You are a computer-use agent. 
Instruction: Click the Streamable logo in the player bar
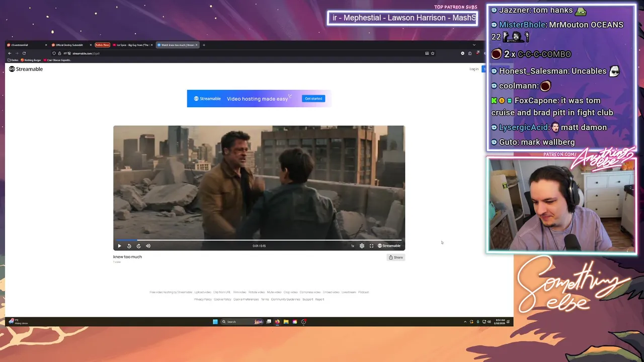(x=389, y=246)
